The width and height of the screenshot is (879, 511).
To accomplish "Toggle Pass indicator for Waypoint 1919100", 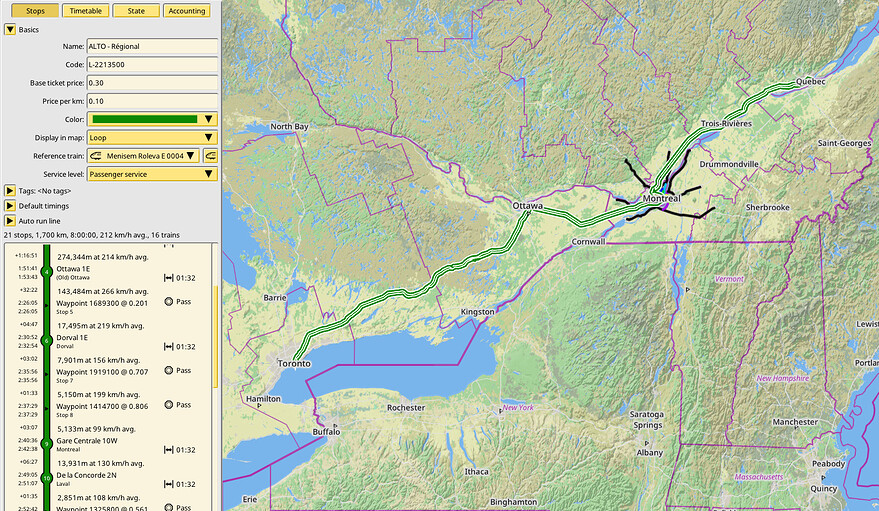I will click(x=169, y=370).
